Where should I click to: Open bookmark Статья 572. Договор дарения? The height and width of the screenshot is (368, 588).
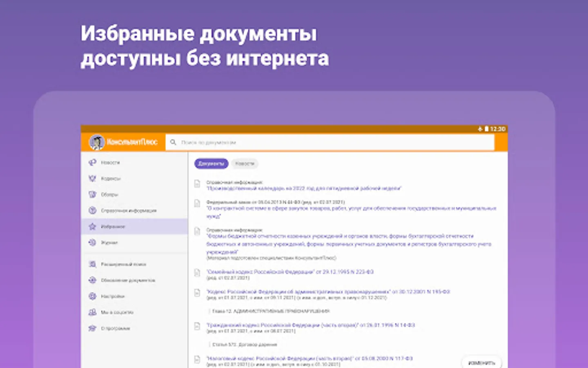pos(245,345)
